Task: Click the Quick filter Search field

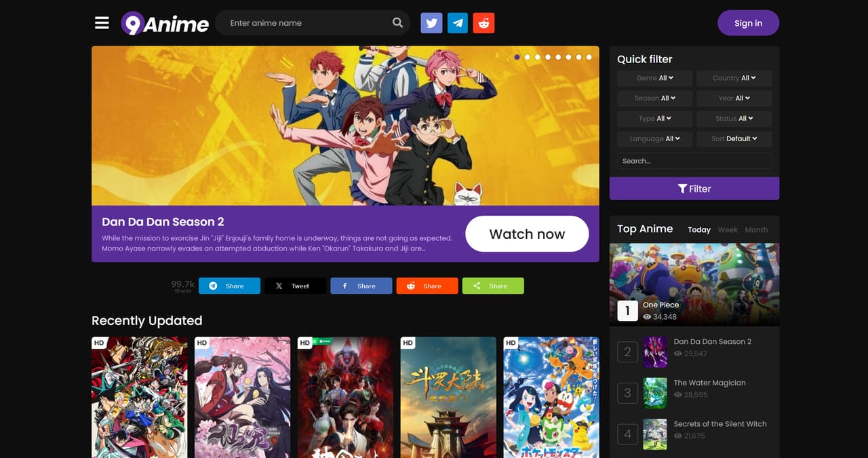Action: tap(694, 161)
